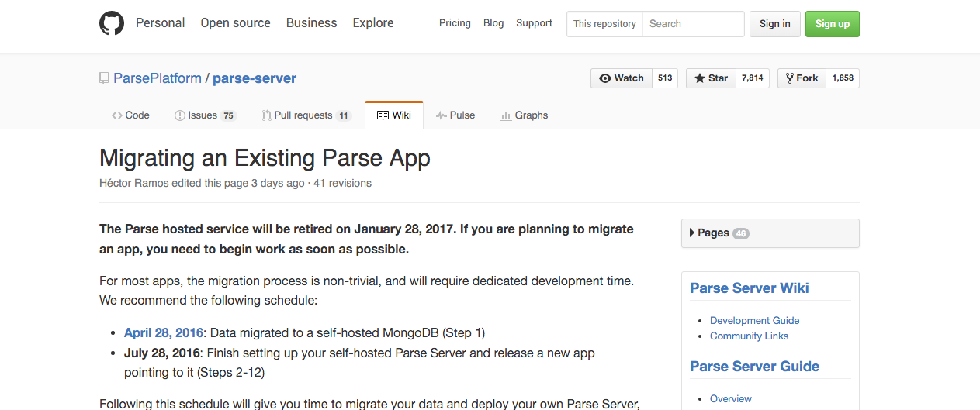Image resolution: width=980 pixels, height=410 pixels.
Task: Click the Search input field
Action: pyautogui.click(x=694, y=24)
